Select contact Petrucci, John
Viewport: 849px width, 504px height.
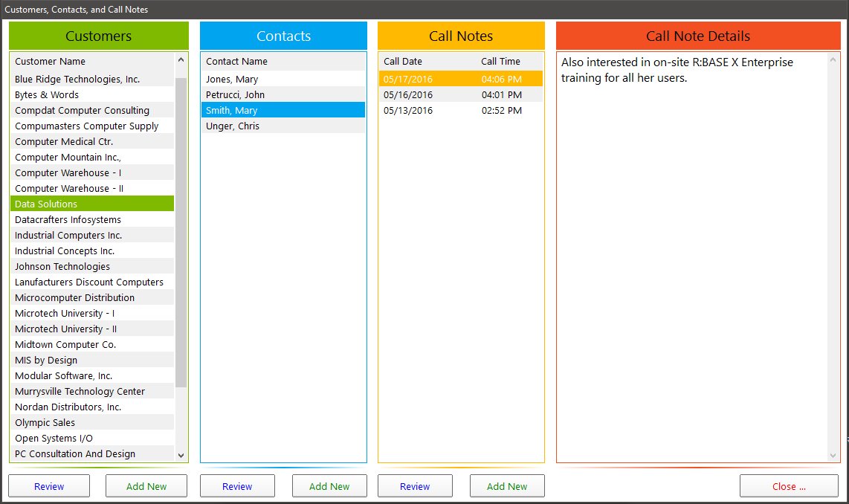(235, 94)
